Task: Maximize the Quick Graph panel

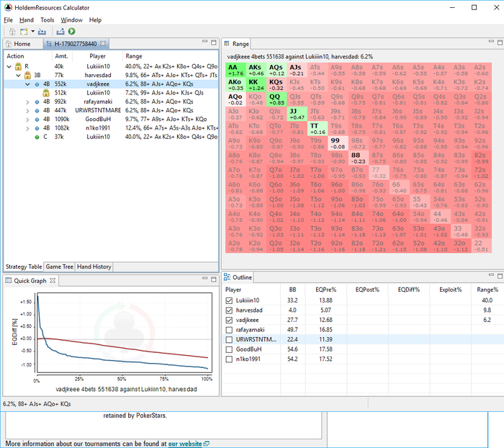Action: click(x=214, y=280)
